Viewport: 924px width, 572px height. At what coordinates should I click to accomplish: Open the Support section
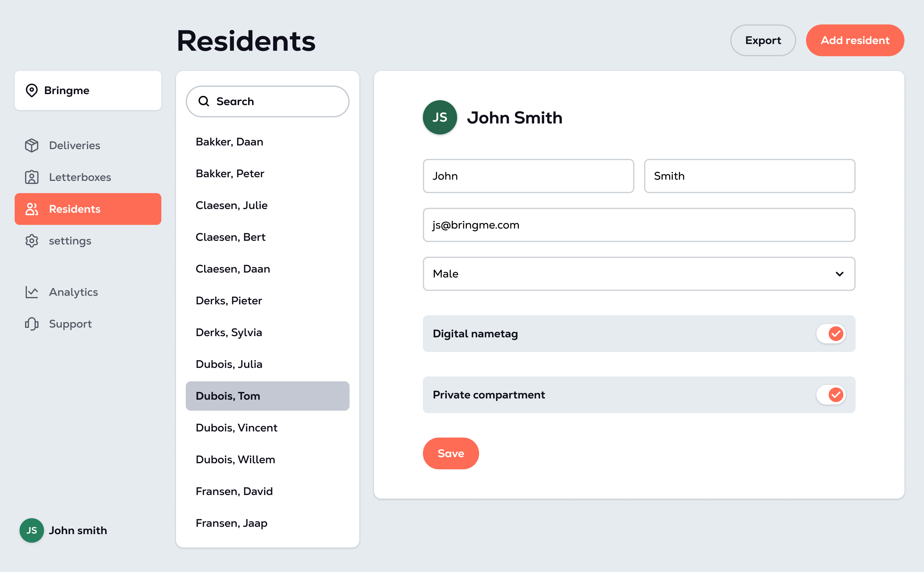pyautogui.click(x=88, y=324)
